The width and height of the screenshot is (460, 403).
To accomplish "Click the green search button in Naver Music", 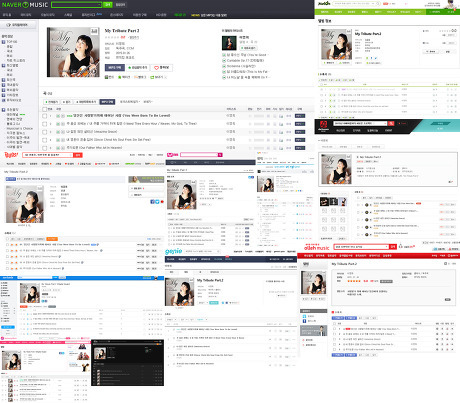I will 107,5.
